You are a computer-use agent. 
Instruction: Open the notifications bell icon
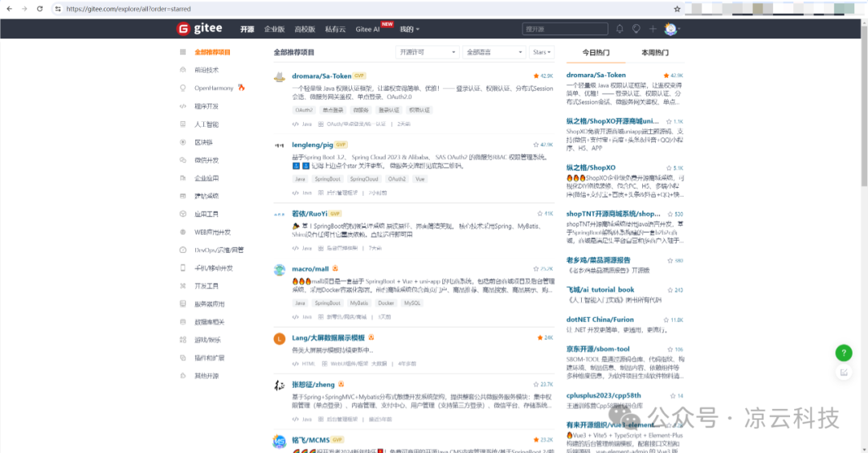click(620, 29)
